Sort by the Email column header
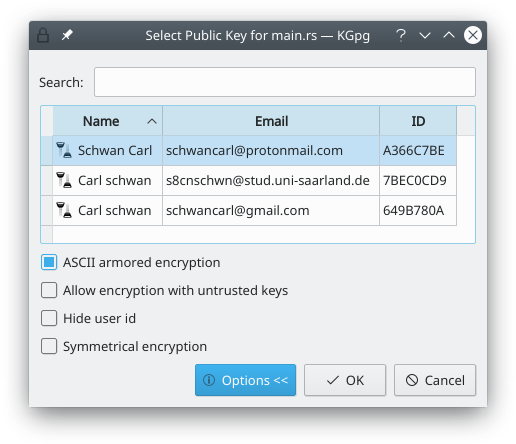The image size is (516, 444). tap(271, 121)
